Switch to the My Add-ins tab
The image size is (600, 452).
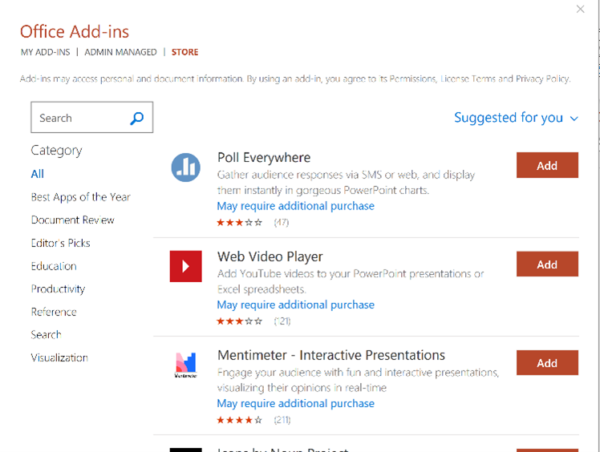49,51
